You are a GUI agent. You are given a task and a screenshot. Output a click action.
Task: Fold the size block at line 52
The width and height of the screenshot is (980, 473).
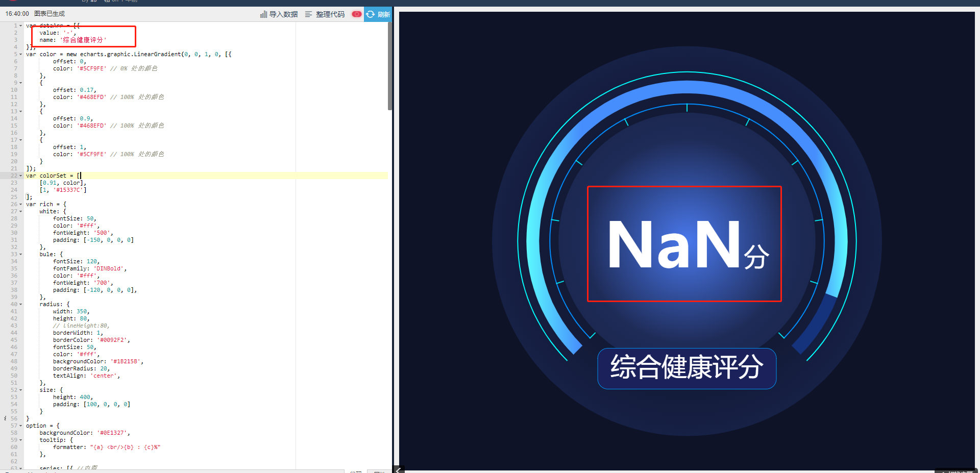(x=20, y=390)
